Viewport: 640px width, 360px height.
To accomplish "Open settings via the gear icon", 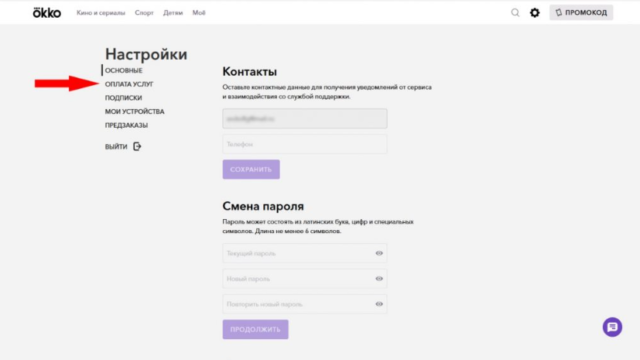I will pyautogui.click(x=535, y=13).
